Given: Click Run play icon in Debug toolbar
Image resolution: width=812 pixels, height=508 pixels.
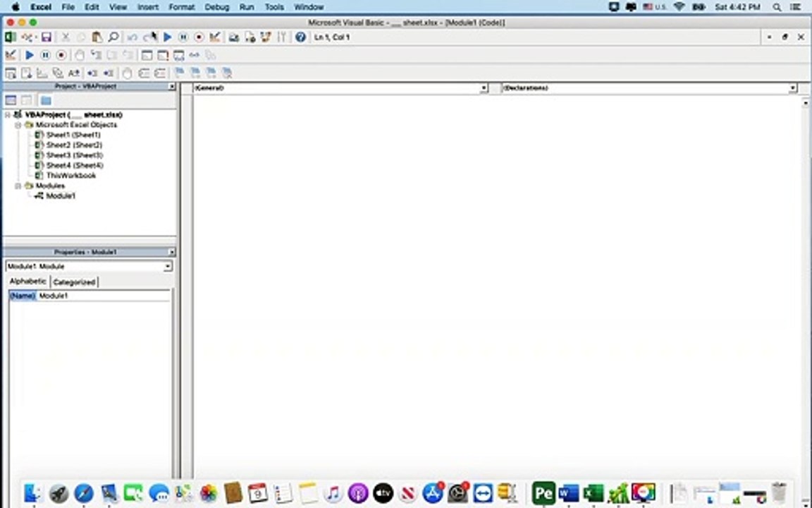Looking at the screenshot, I should pos(30,55).
